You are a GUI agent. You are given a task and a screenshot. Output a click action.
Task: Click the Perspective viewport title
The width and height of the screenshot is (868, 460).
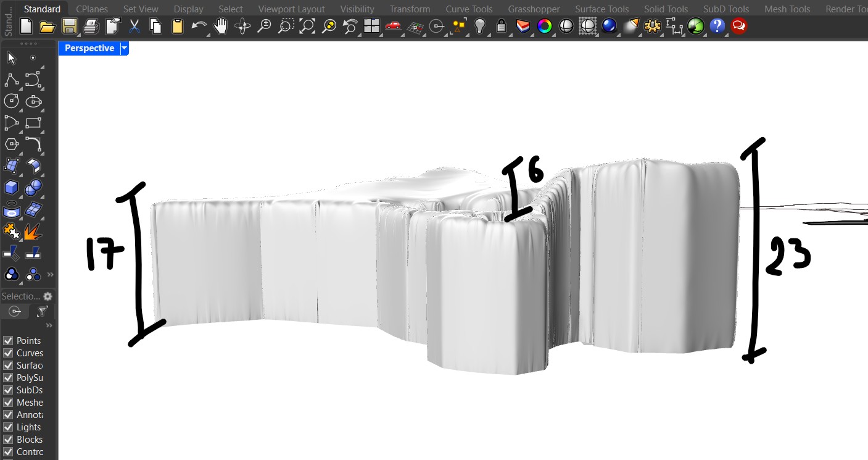(x=89, y=48)
